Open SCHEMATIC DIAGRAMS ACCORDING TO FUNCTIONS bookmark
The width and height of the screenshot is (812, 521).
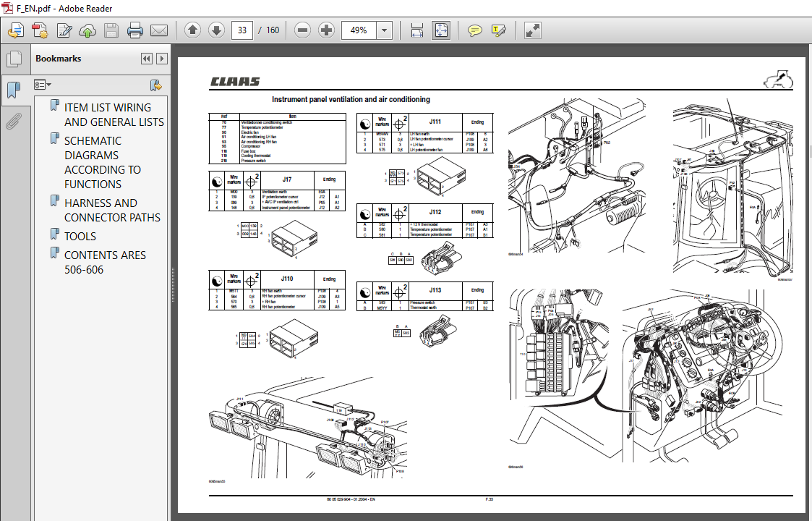coord(103,162)
